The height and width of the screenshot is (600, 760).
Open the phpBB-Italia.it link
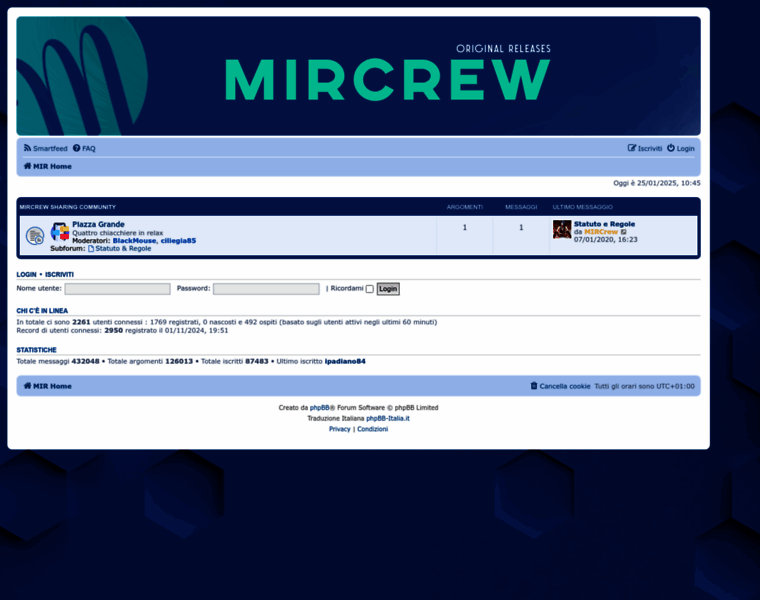388,418
